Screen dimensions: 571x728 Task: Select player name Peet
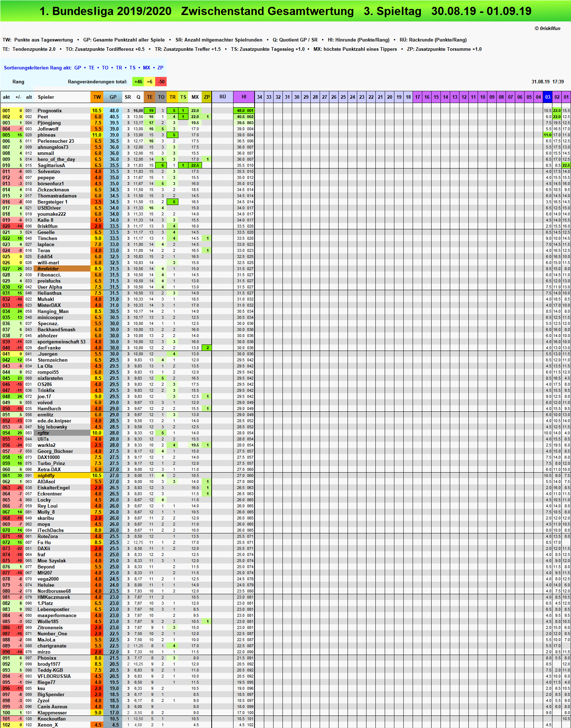click(x=43, y=117)
